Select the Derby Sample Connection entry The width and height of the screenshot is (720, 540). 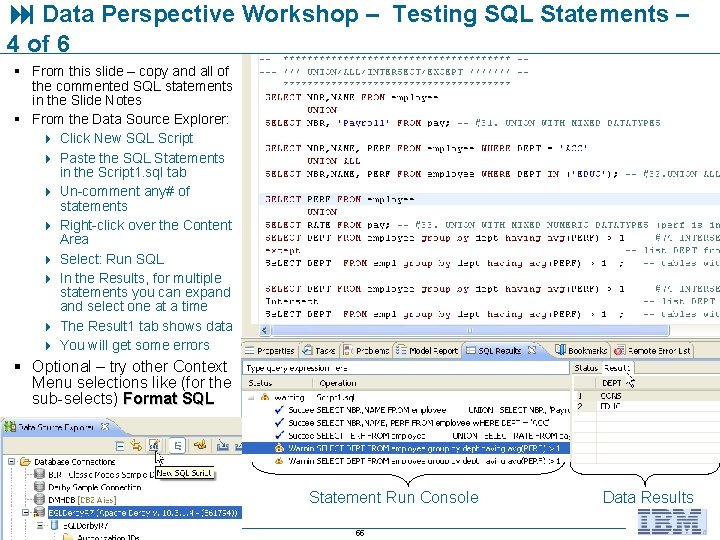tap(94, 487)
